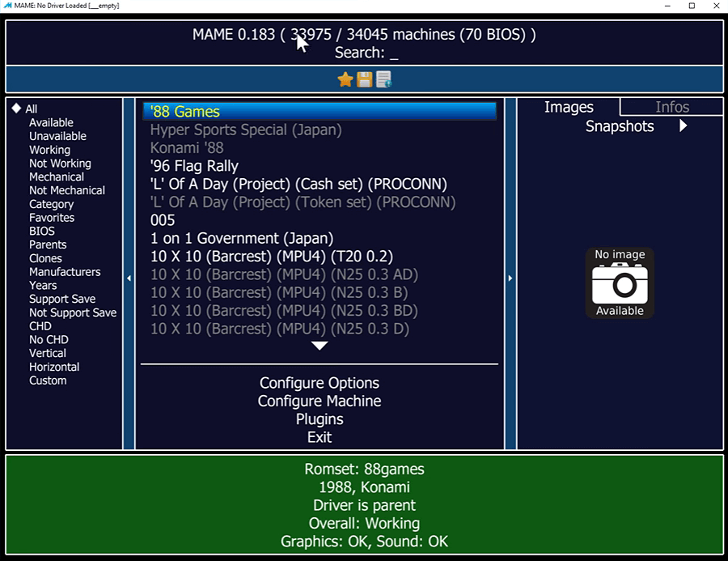Screen dimensions: 728x561
Task: Switch to the Images tab
Action: tap(569, 108)
